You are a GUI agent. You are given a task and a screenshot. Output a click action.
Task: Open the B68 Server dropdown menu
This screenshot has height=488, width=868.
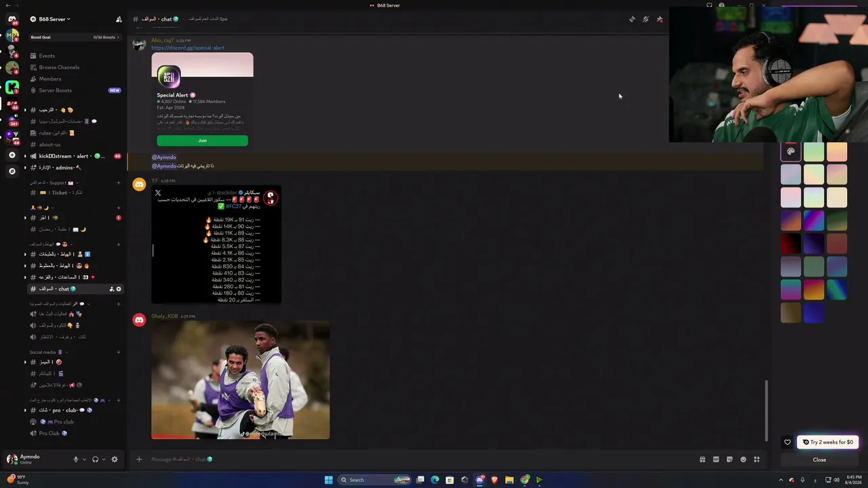click(x=55, y=19)
